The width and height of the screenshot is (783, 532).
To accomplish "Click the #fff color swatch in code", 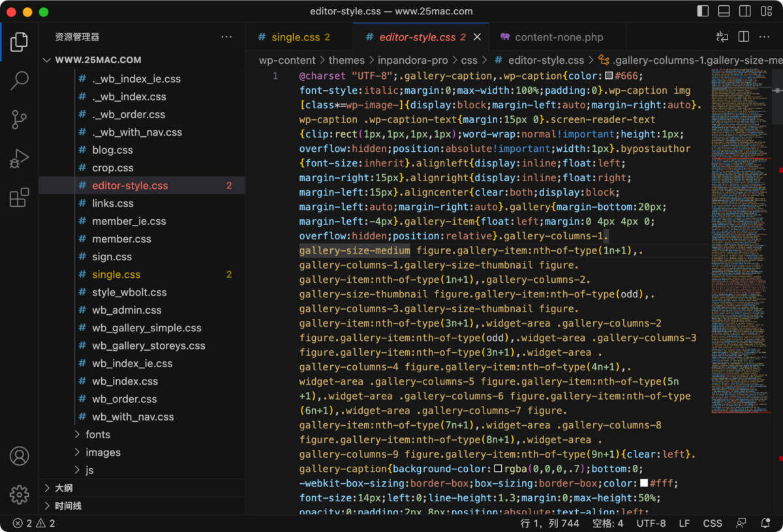I will point(644,483).
